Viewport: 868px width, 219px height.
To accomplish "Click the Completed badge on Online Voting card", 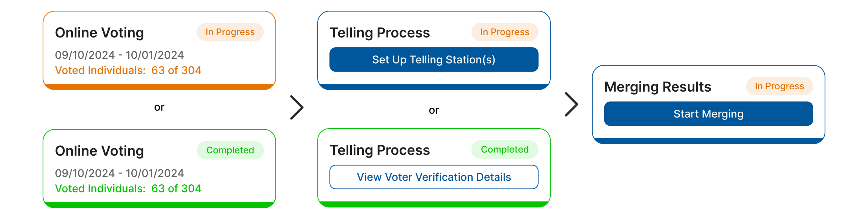I will (x=230, y=150).
